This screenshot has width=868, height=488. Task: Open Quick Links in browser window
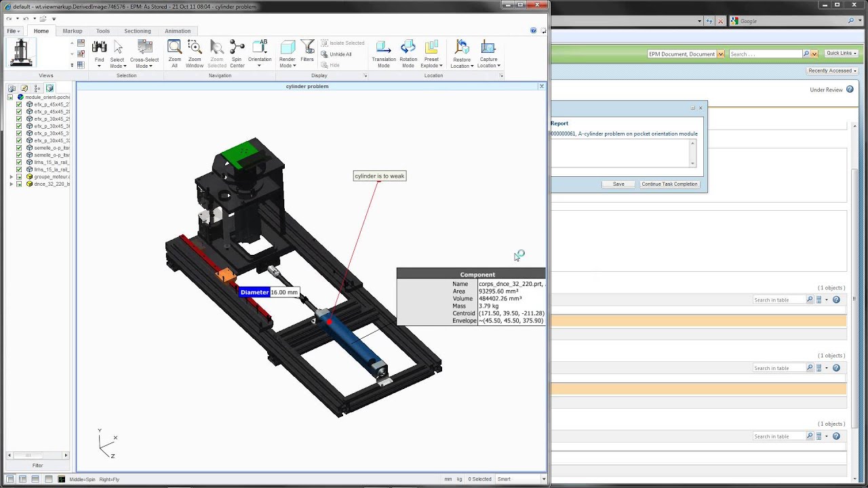click(x=841, y=54)
